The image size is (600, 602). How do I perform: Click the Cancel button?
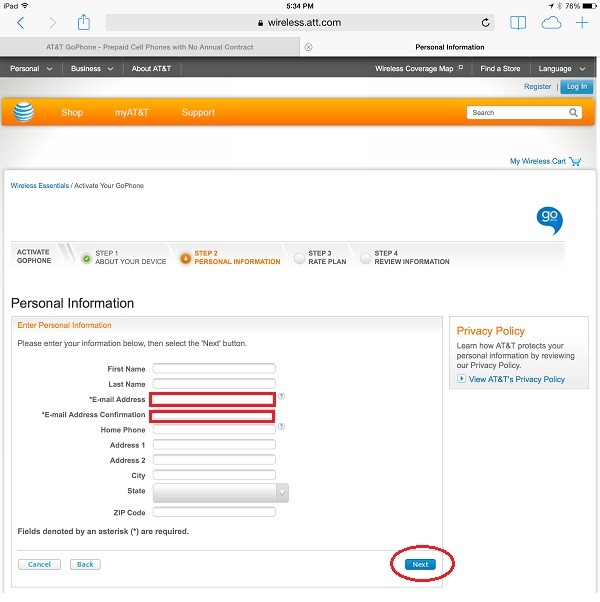click(x=39, y=564)
